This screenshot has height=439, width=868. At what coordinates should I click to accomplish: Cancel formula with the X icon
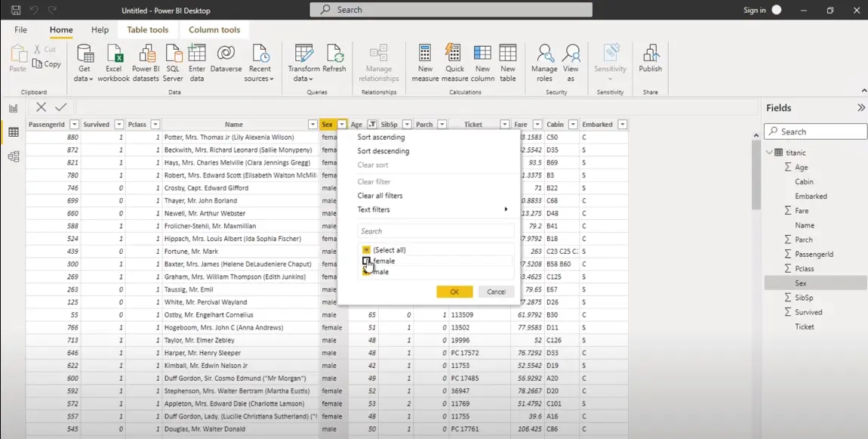[41, 107]
